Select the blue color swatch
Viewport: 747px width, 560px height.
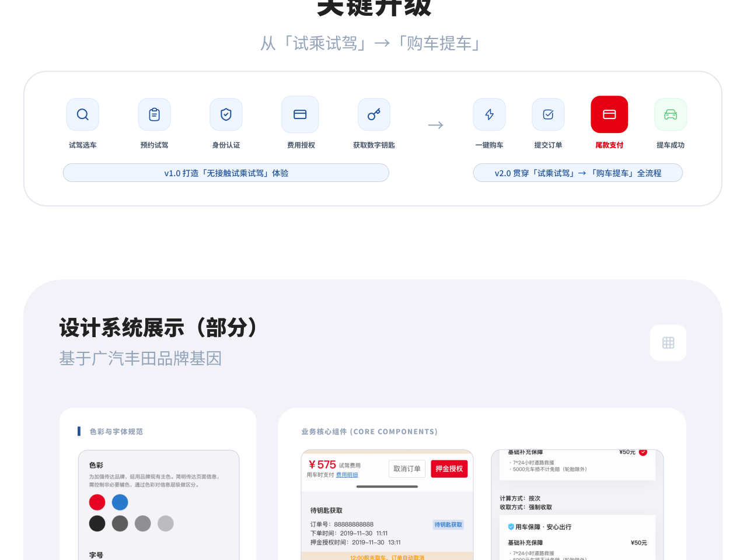coord(120,502)
